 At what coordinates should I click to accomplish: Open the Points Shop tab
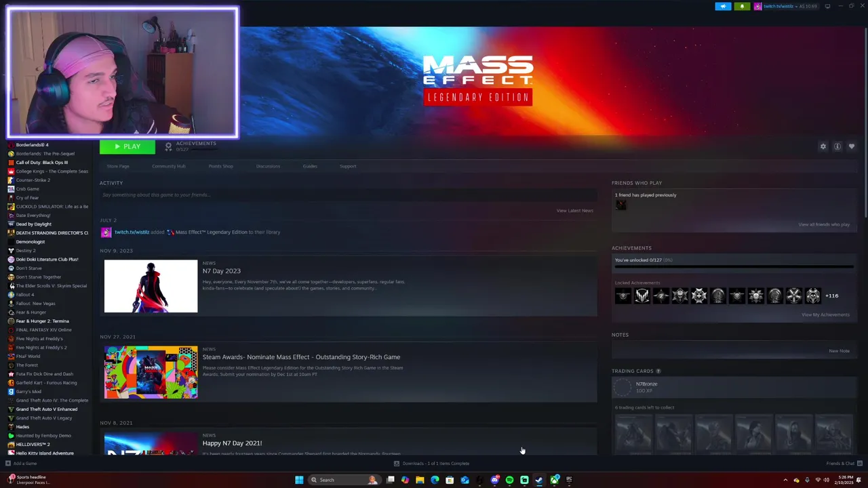(220, 166)
